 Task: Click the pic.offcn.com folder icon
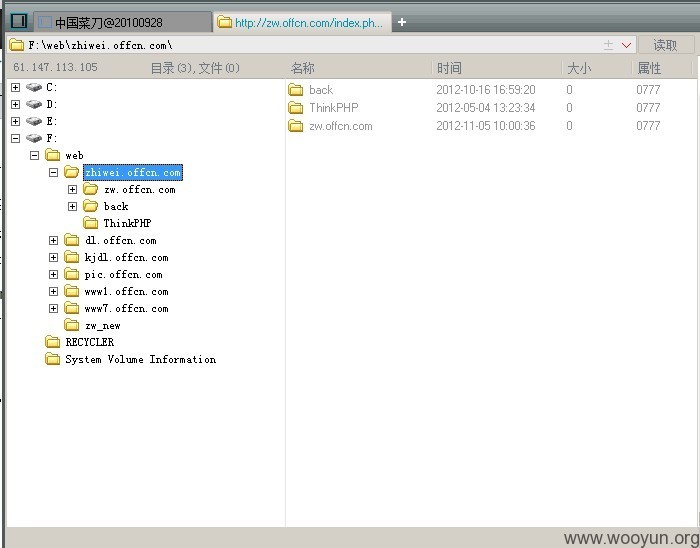tap(71, 274)
